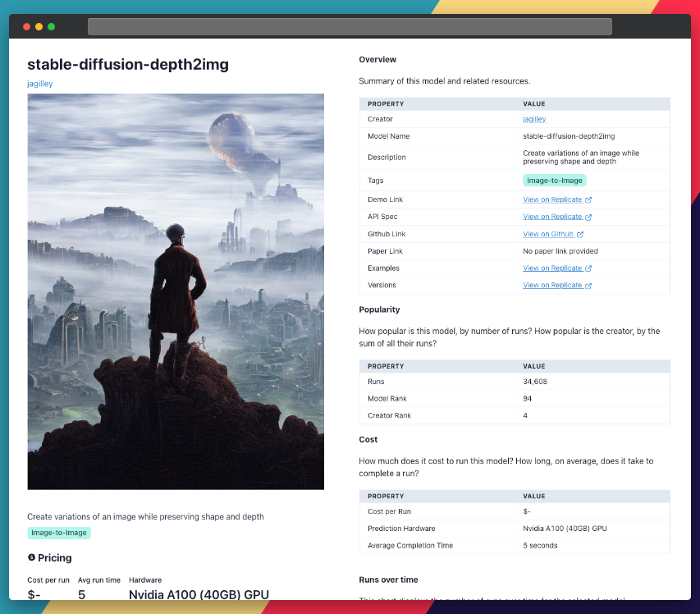Click the external-link icon beside View on Github
Screen dimensions: 700x614
[x=580, y=235]
